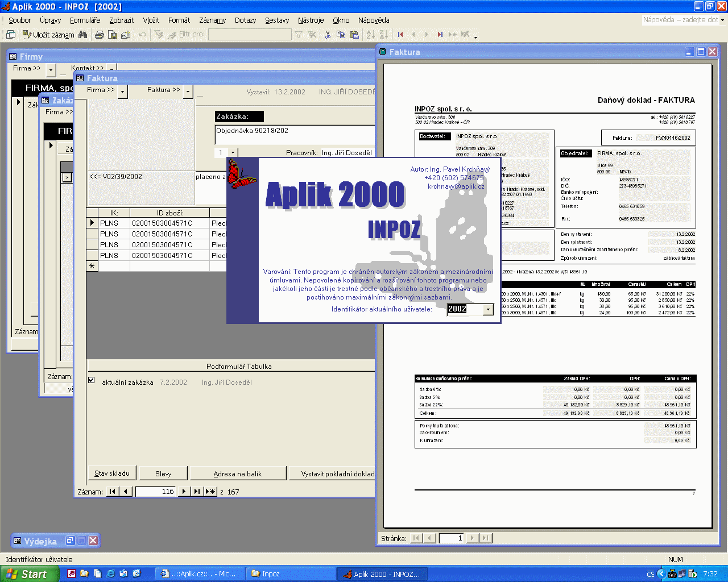Jump to last record using red toolbar arrow
Screen dimensions: 728x582
[x=440, y=35]
